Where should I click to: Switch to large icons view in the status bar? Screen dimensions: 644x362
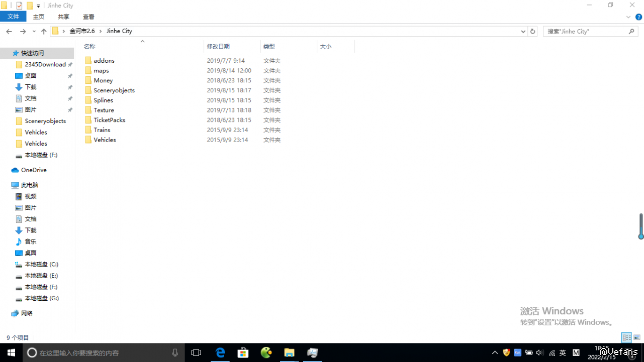(x=637, y=337)
